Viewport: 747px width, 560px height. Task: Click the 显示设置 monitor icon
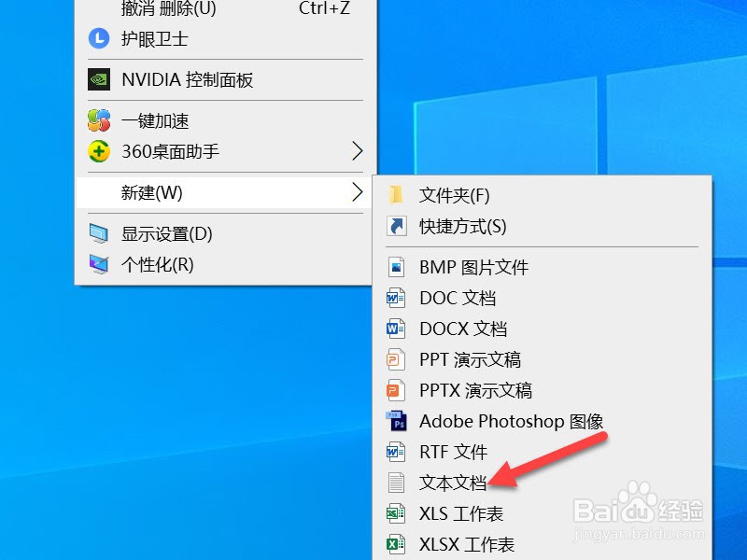(99, 233)
